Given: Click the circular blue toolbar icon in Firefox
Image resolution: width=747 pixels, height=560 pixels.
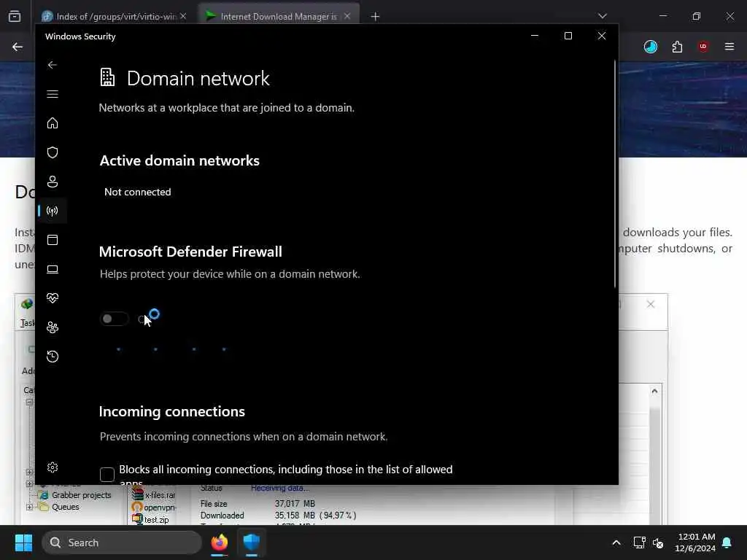Looking at the screenshot, I should click(x=651, y=47).
